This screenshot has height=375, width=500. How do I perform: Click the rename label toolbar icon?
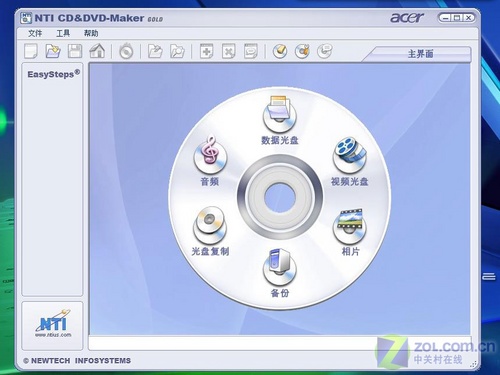250,52
